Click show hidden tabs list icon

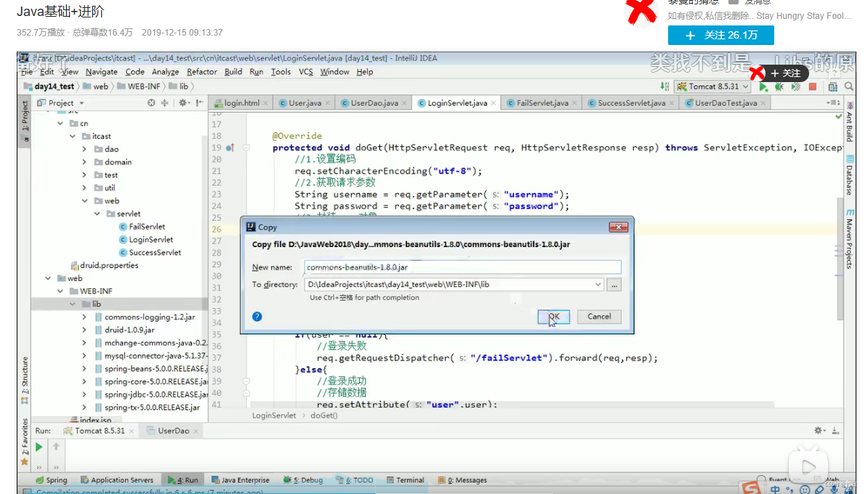832,103
